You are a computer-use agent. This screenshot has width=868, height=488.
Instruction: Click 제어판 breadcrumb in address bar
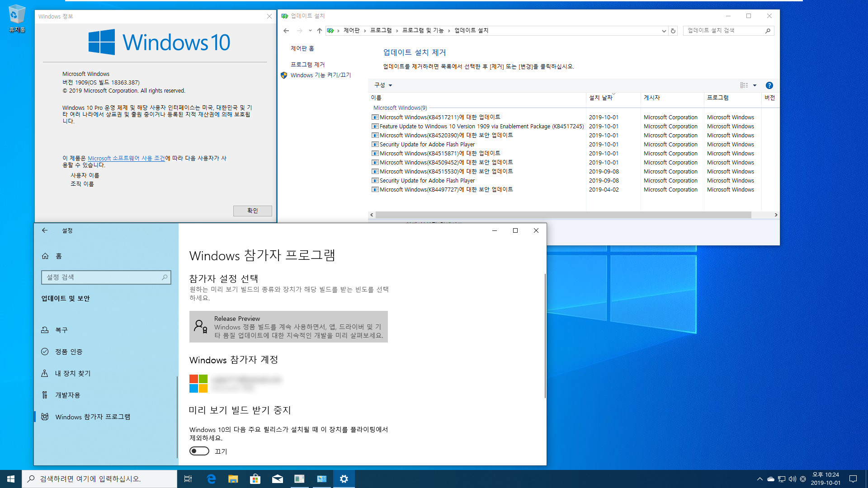pos(351,30)
